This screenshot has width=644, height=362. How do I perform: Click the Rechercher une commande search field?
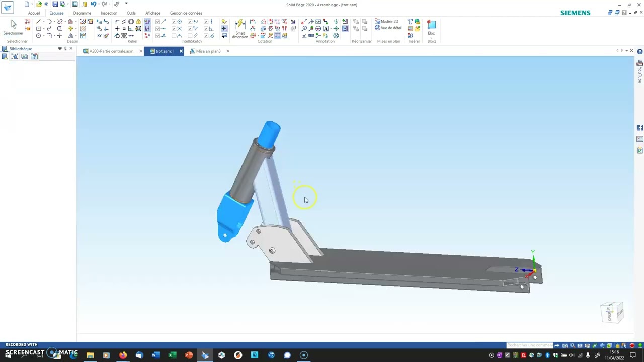point(529,345)
